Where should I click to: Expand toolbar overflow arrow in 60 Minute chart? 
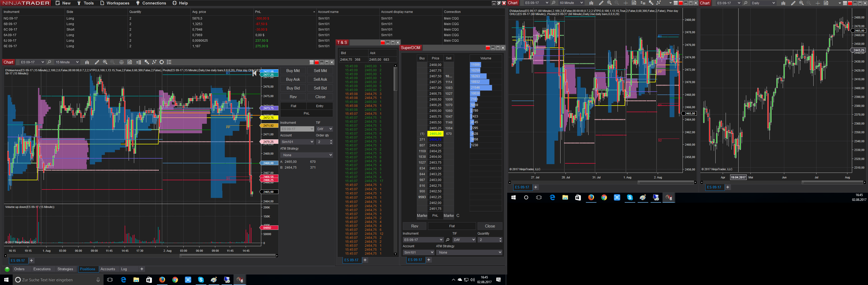(670, 3)
